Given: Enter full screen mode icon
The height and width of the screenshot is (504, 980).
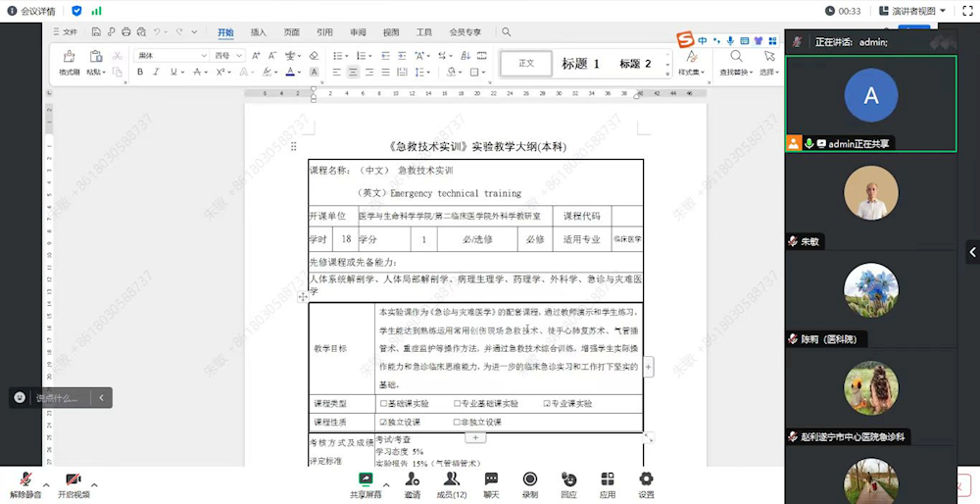Looking at the screenshot, I should point(967,11).
